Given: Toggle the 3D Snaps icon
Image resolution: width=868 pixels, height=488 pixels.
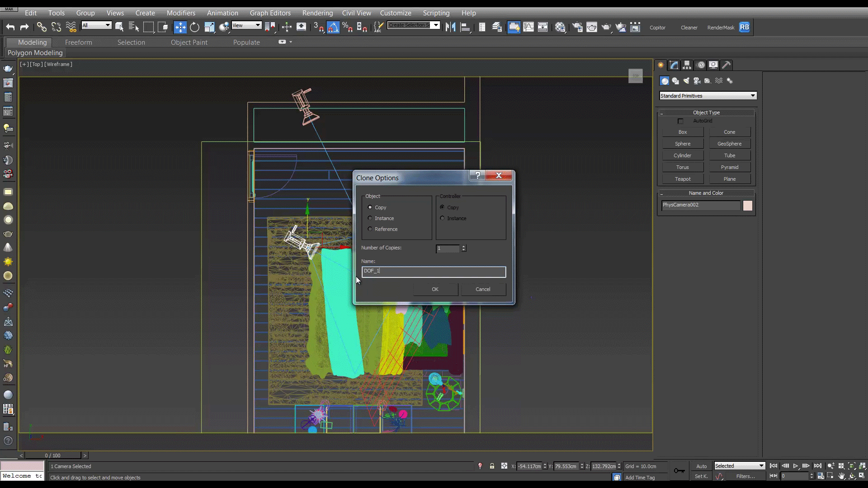Looking at the screenshot, I should pos(319,27).
